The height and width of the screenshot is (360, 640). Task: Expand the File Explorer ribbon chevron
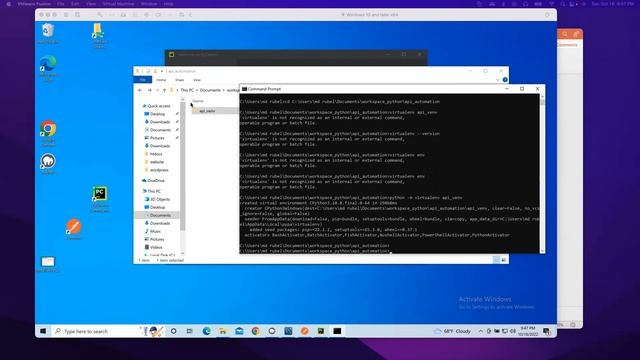(498, 80)
